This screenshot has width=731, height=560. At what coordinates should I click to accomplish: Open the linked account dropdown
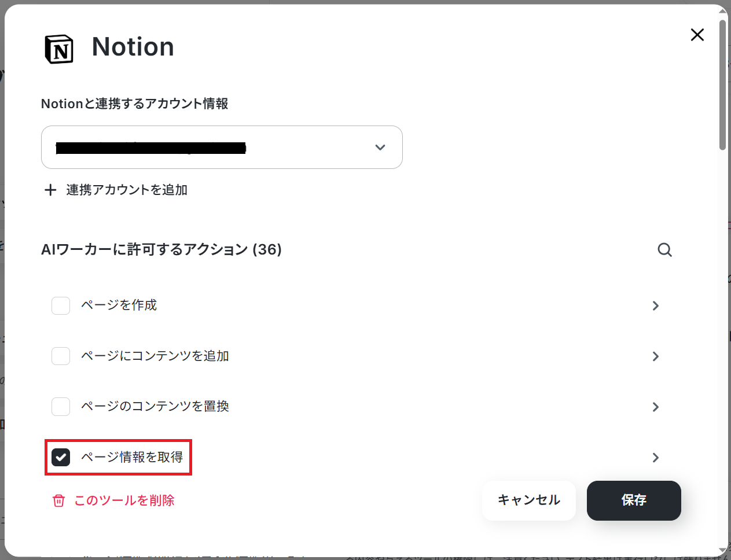coord(222,148)
